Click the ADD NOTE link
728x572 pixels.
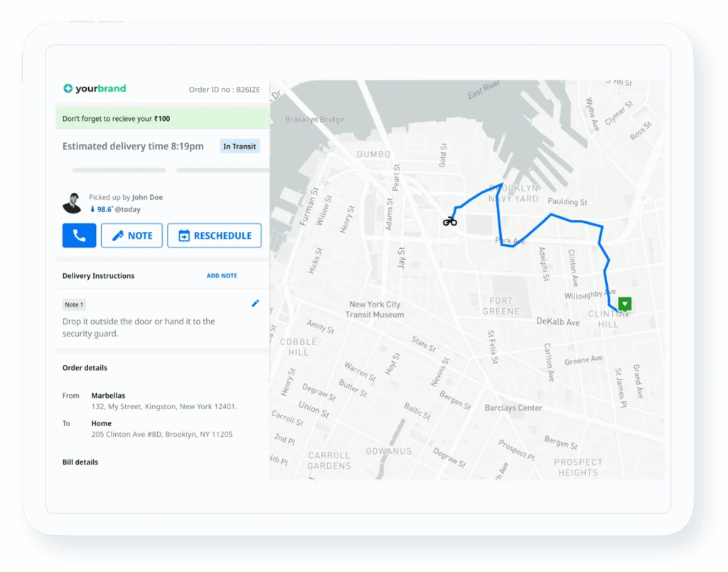click(221, 275)
